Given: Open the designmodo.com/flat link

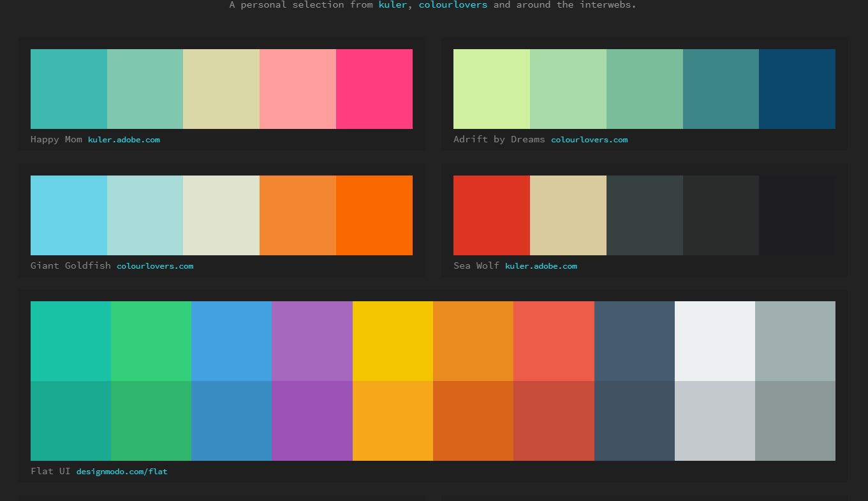Looking at the screenshot, I should (122, 471).
